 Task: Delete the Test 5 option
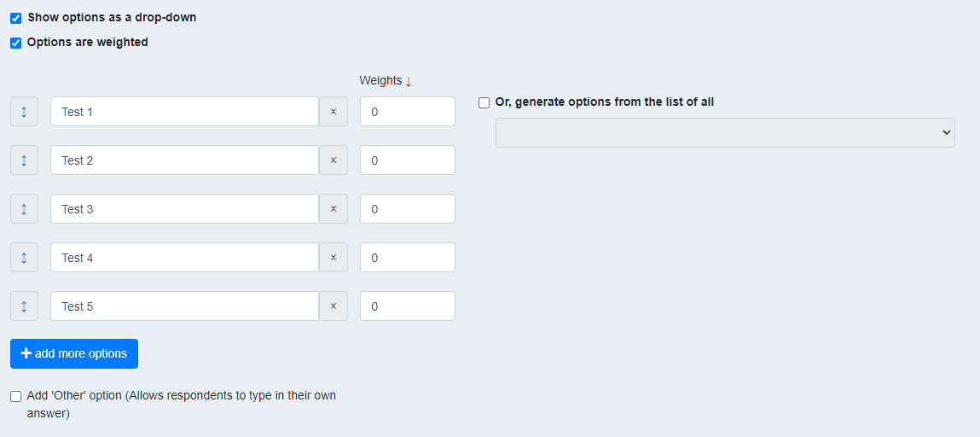(x=333, y=306)
